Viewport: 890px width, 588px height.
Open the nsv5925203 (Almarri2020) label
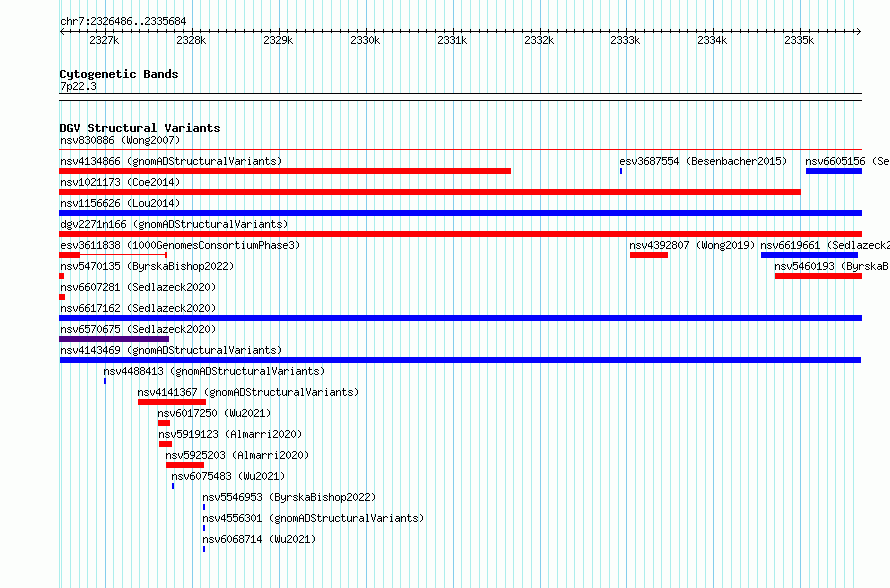tap(237, 455)
